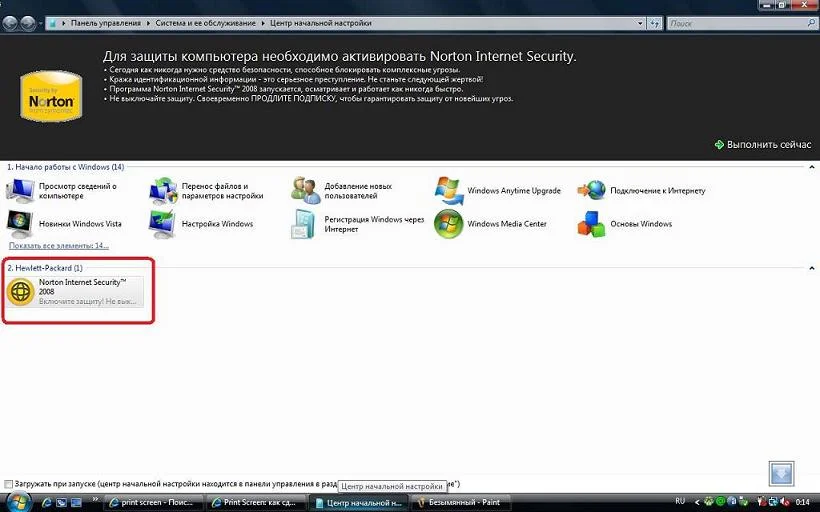The height and width of the screenshot is (512, 820).
Task: Click the Norton yellow logo badge
Action: point(51,97)
